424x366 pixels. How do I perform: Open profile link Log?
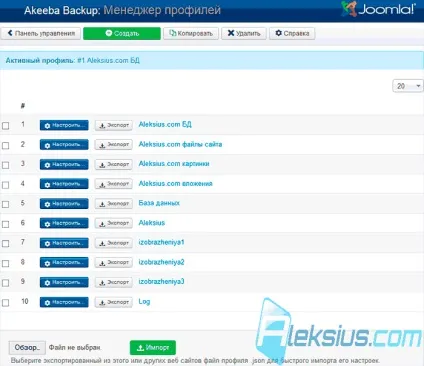tap(144, 302)
